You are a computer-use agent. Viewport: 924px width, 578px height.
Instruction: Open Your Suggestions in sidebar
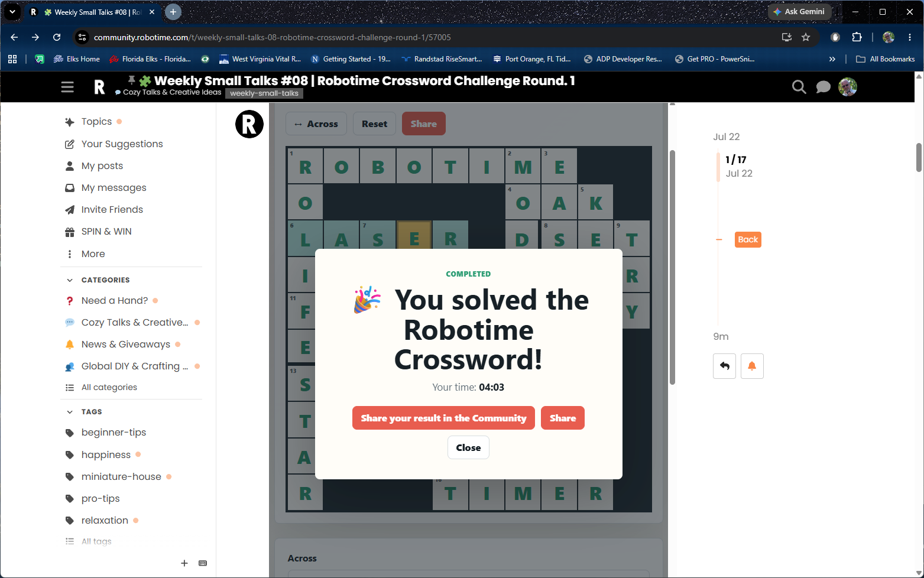(x=122, y=144)
